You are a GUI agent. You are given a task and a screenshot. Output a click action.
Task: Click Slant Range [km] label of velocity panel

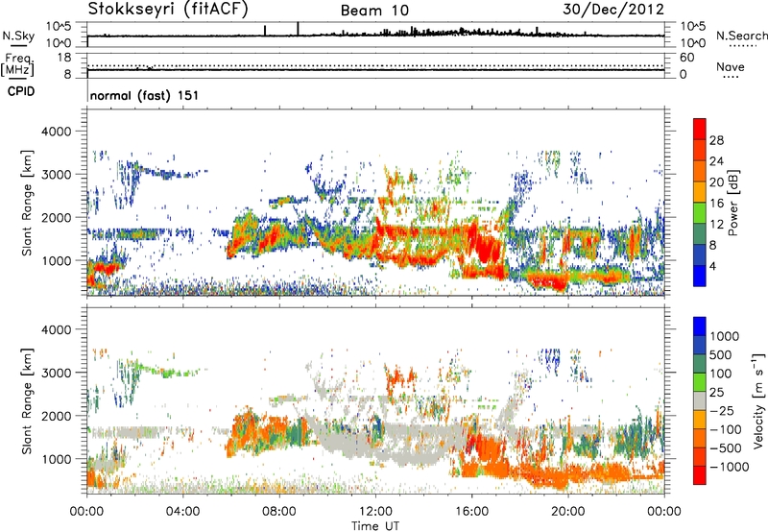[27, 401]
